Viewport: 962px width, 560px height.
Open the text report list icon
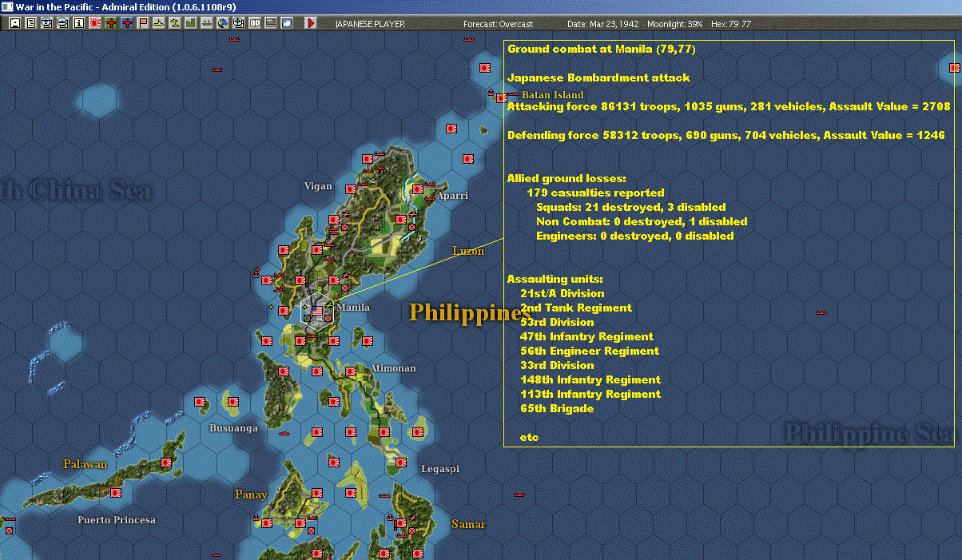click(x=30, y=23)
